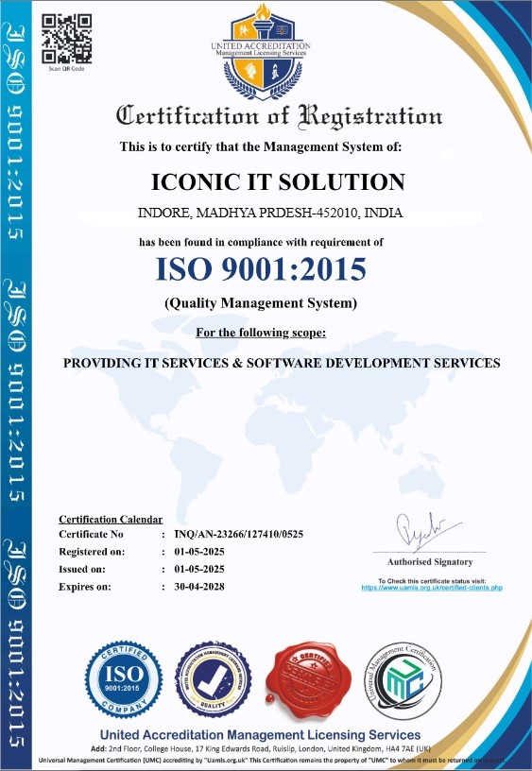Click the expiry date 30-04-2028
This screenshot has width=532, height=771.
point(199,587)
